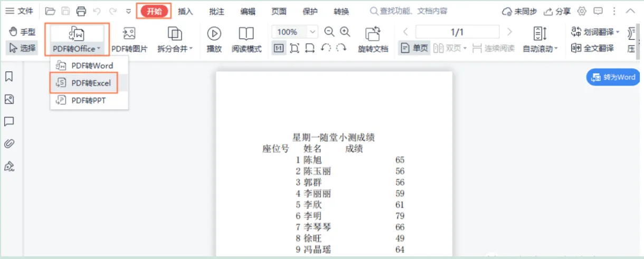This screenshot has width=644, height=259.
Task: Go to the next page arrow
Action: [509, 32]
